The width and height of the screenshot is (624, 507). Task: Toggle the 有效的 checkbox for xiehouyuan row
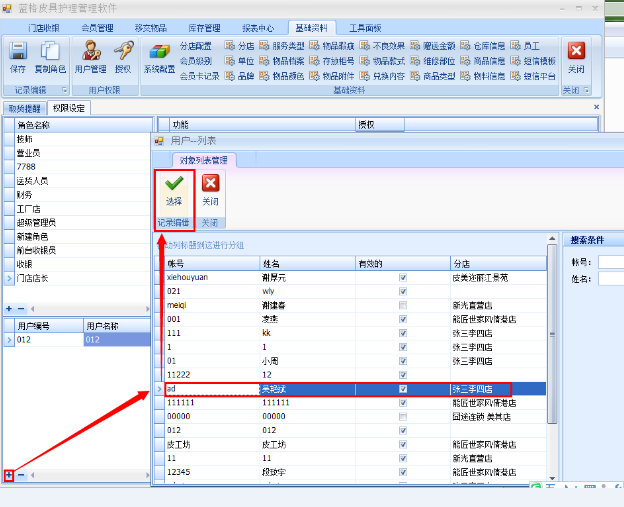pos(403,277)
